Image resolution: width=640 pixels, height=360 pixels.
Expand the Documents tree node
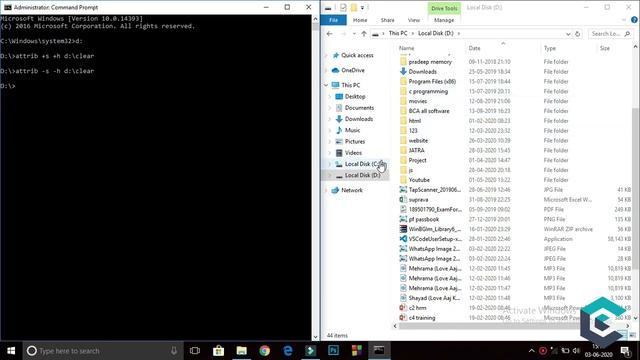[x=330, y=108]
